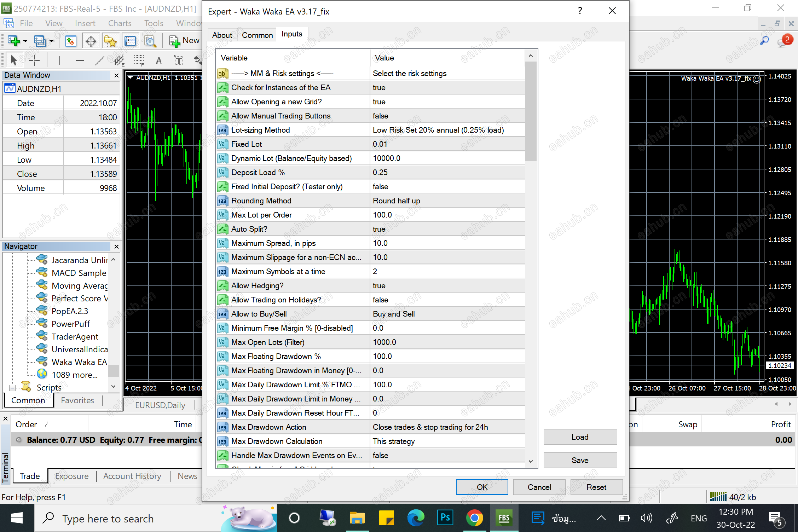
Task: Select the Vertical Line drawing tool
Action: [x=60, y=59]
